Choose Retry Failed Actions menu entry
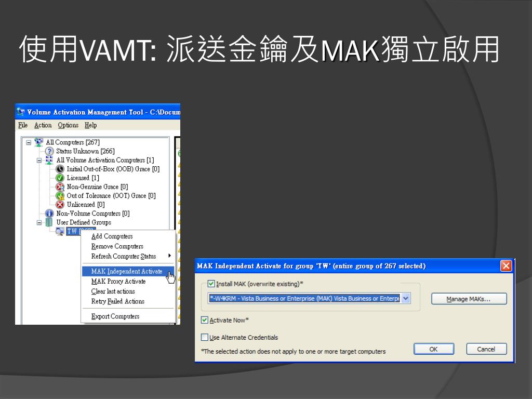Image resolution: width=532 pixels, height=399 pixels. (118, 301)
